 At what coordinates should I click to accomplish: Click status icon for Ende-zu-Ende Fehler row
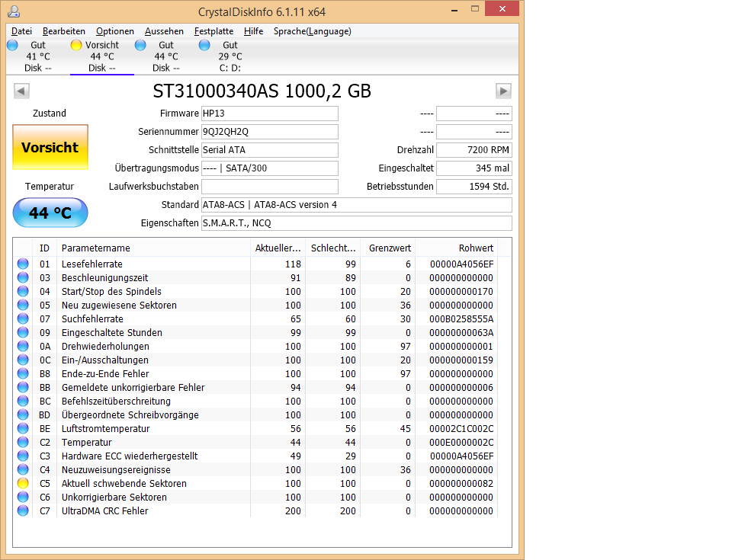tap(23, 374)
